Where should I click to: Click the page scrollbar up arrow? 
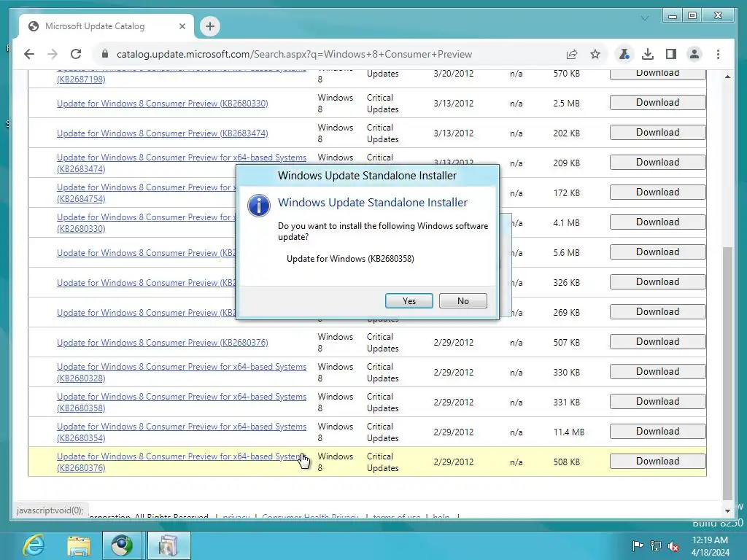[727, 76]
